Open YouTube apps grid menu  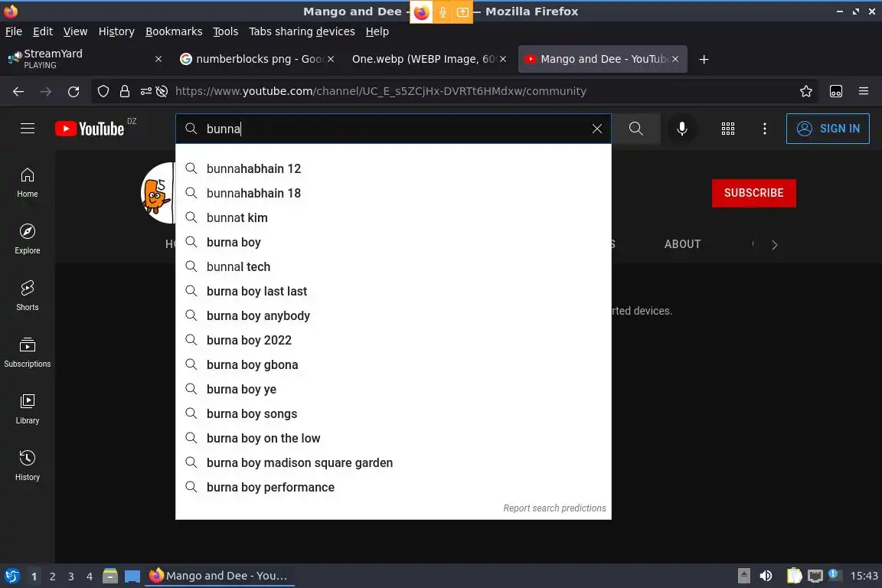pos(728,129)
